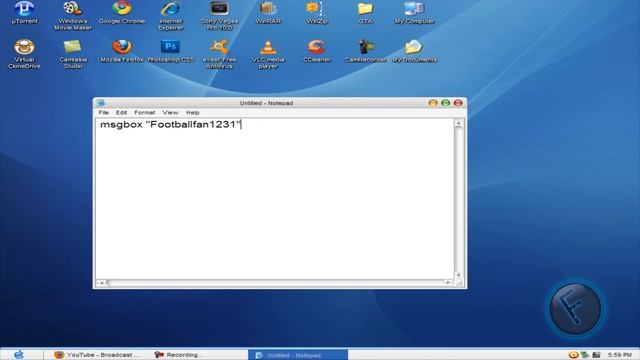Screen dimensions: 640x360
Task: Click Notepad horizontal scrollbar right arrow
Action: coord(448,282)
